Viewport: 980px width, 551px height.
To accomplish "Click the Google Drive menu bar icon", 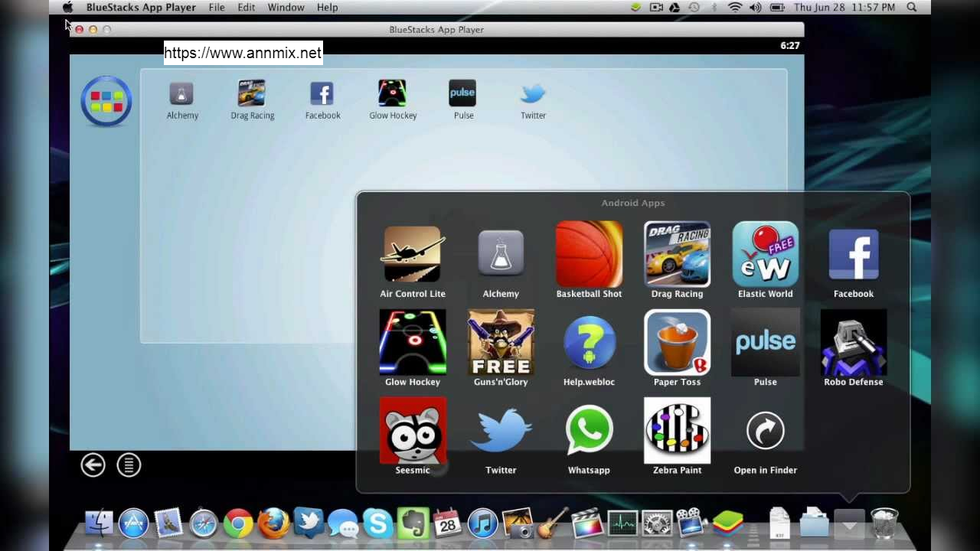I will [x=675, y=7].
